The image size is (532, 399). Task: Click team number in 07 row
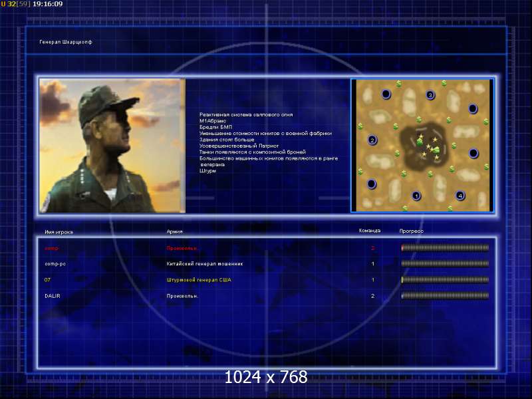[373, 280]
